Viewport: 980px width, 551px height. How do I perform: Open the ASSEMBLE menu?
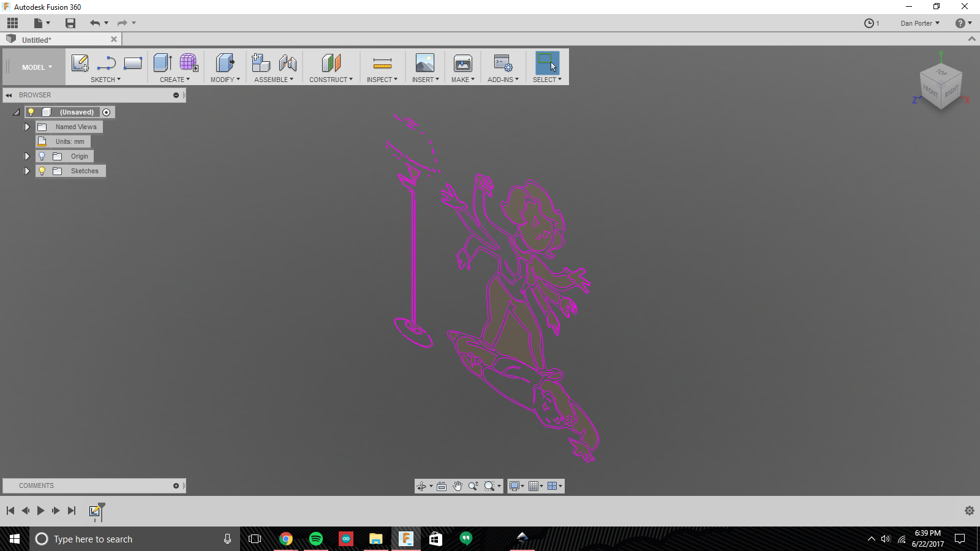point(274,80)
